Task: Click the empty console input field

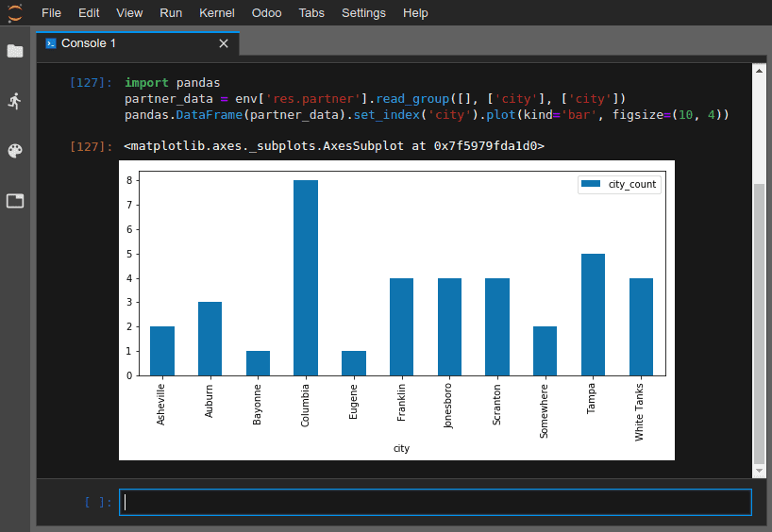Action: coord(435,503)
